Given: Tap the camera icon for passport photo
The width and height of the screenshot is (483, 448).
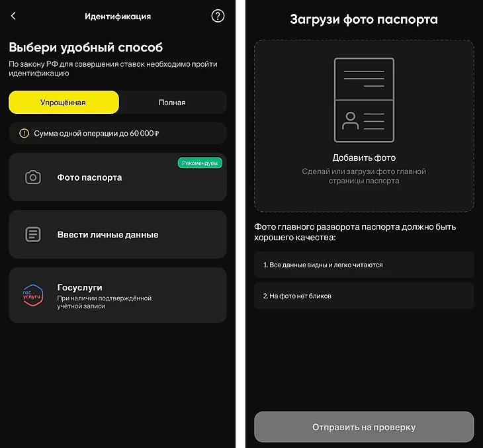Looking at the screenshot, I should [x=33, y=177].
